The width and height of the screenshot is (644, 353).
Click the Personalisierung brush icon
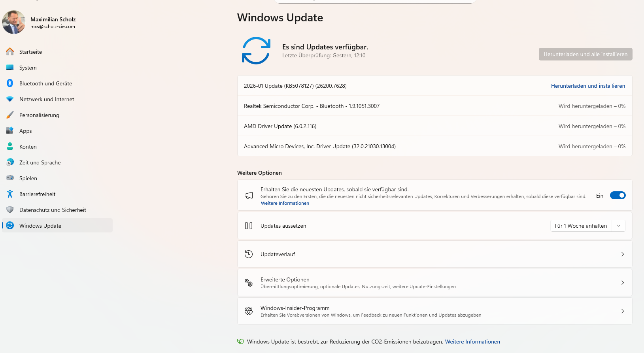point(10,115)
